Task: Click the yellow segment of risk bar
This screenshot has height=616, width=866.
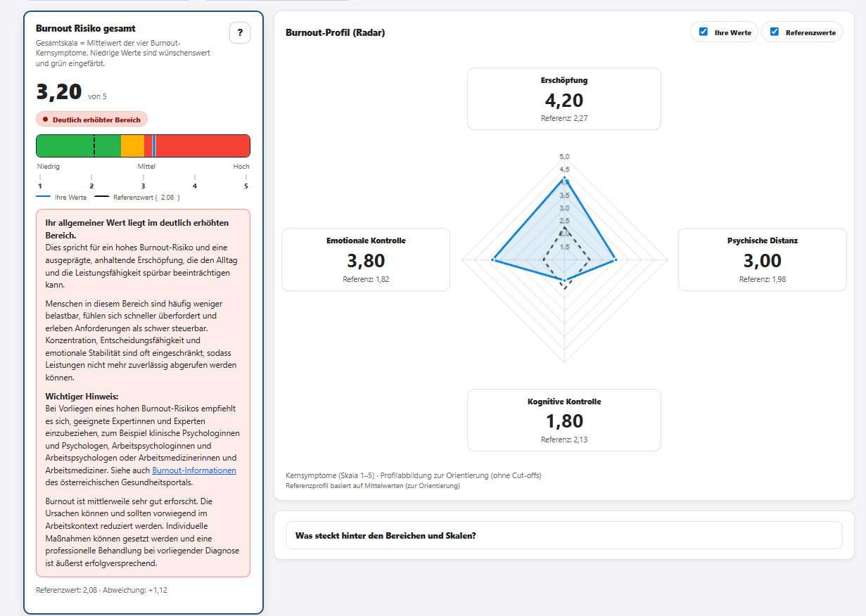Action: [x=132, y=146]
